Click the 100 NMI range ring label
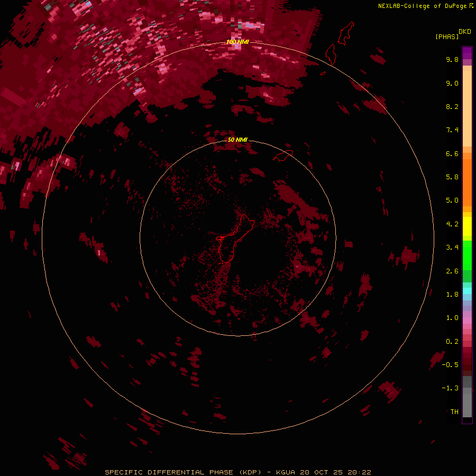The image size is (476, 476). (x=237, y=42)
